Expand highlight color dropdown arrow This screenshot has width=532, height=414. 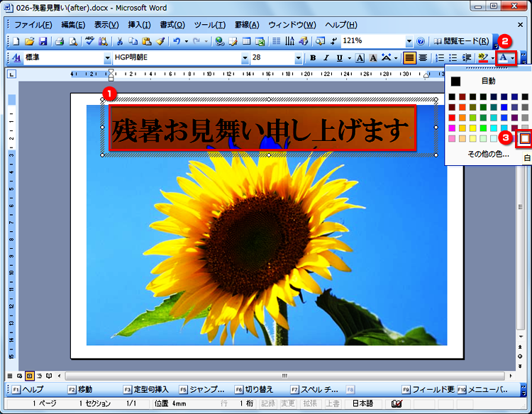click(x=492, y=58)
